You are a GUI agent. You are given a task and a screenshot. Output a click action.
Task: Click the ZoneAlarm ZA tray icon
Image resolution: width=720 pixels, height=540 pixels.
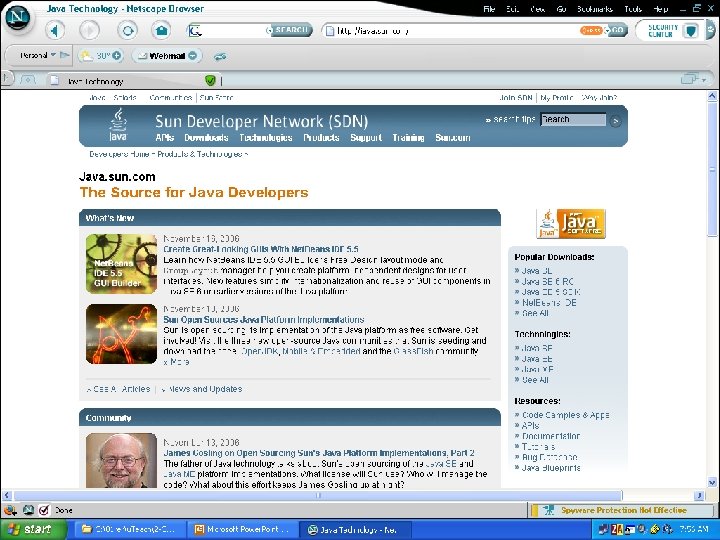[x=617, y=529]
